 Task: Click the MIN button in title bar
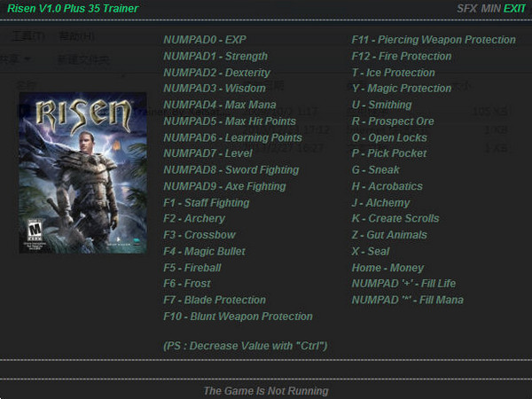(x=490, y=9)
